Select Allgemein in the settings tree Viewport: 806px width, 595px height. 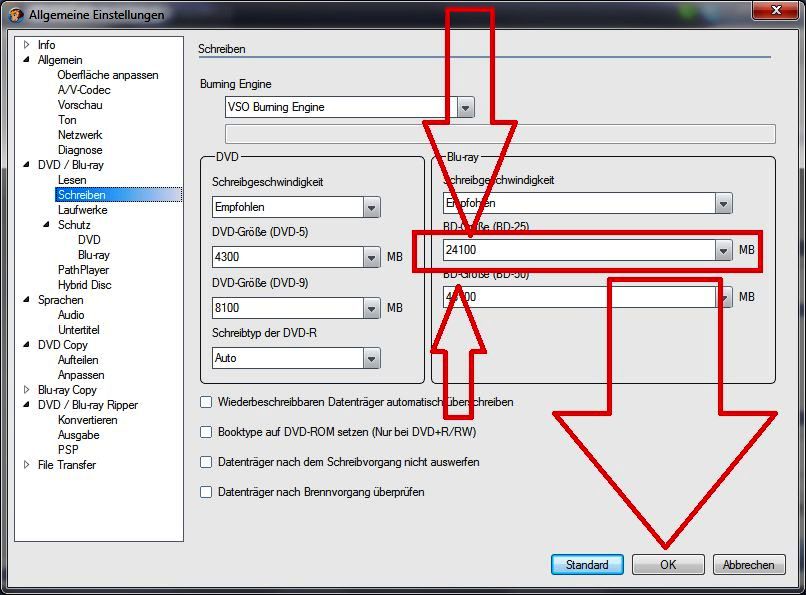[x=60, y=60]
